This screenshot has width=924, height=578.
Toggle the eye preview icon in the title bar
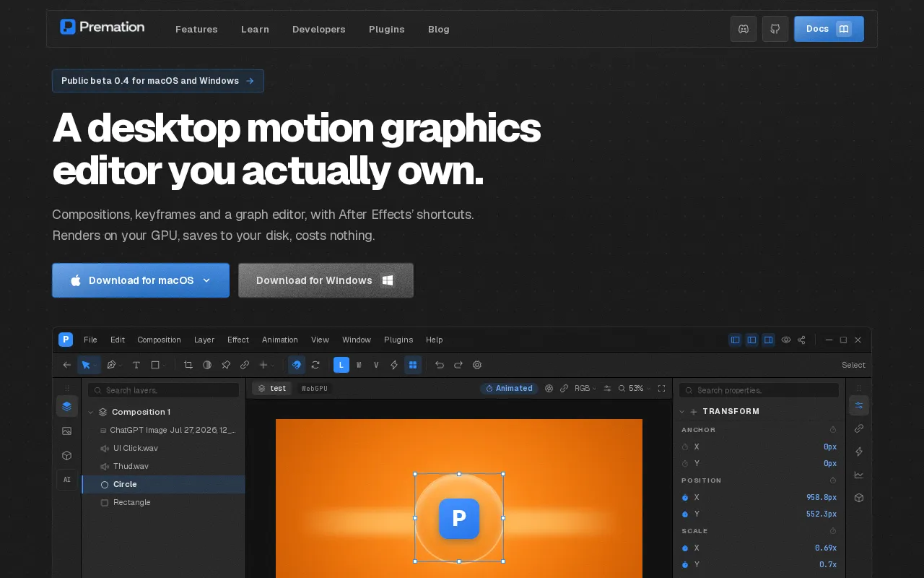click(786, 340)
